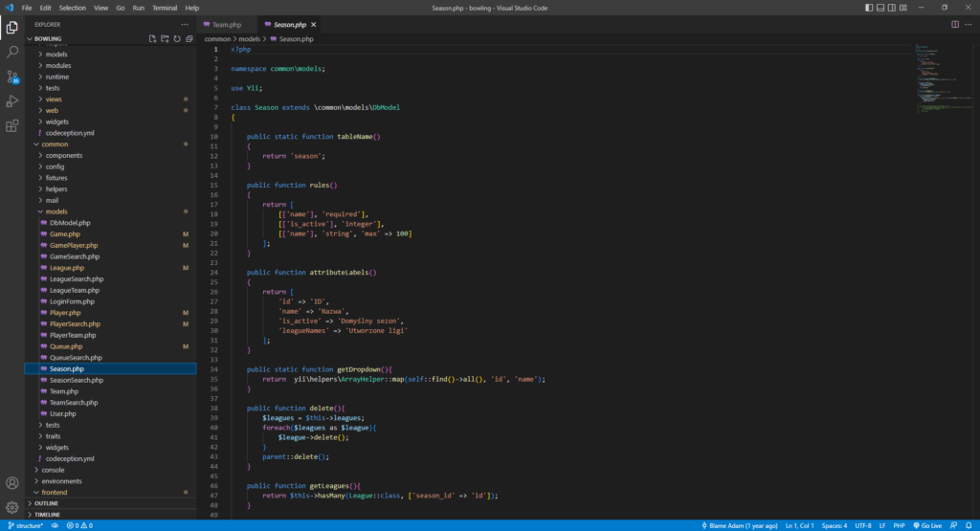
Task: Open the Help menu
Action: point(191,8)
